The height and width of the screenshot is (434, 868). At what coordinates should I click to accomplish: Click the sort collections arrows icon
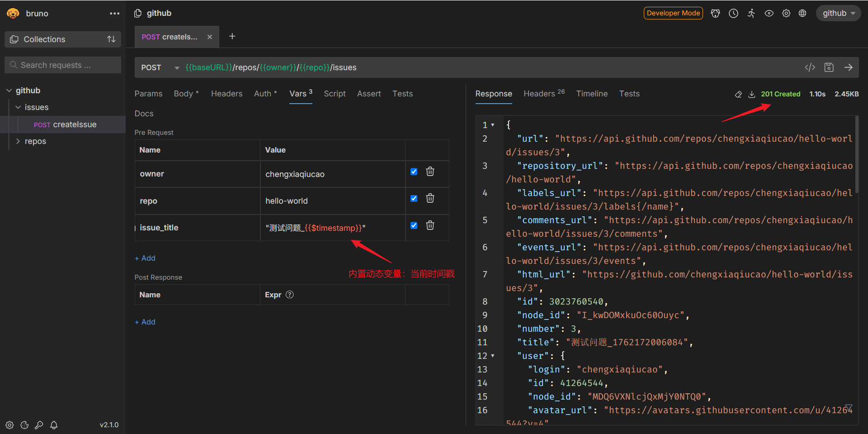click(x=111, y=39)
